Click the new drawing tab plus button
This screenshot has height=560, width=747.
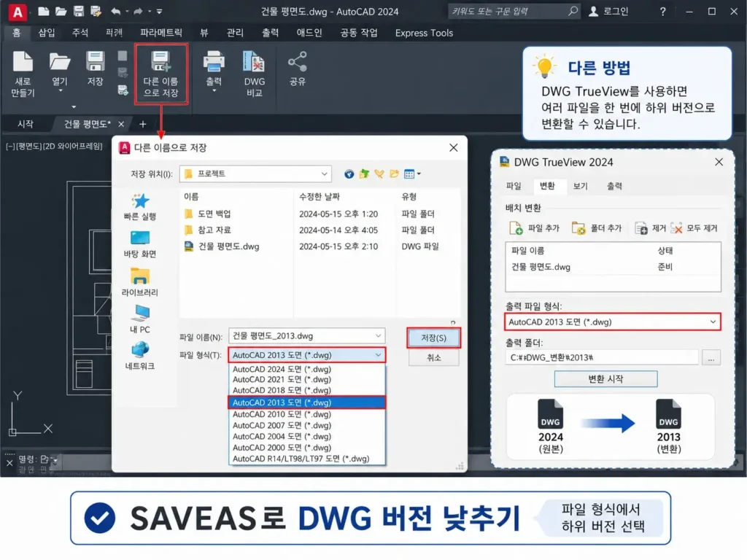143,124
